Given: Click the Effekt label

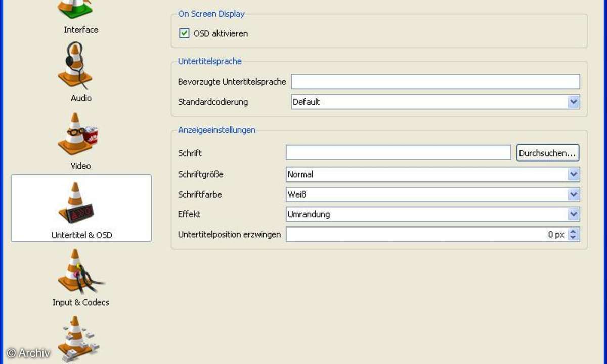Looking at the screenshot, I should pyautogui.click(x=189, y=214).
